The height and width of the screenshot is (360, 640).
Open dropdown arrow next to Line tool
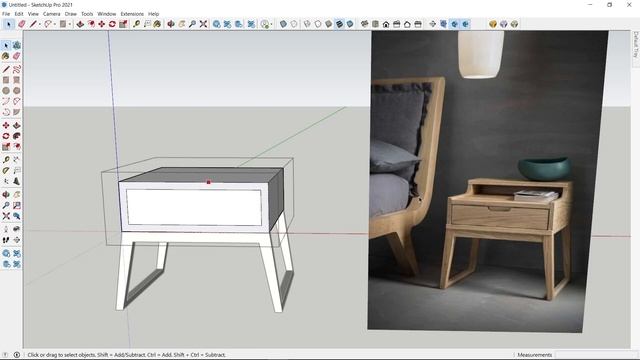[x=40, y=24]
